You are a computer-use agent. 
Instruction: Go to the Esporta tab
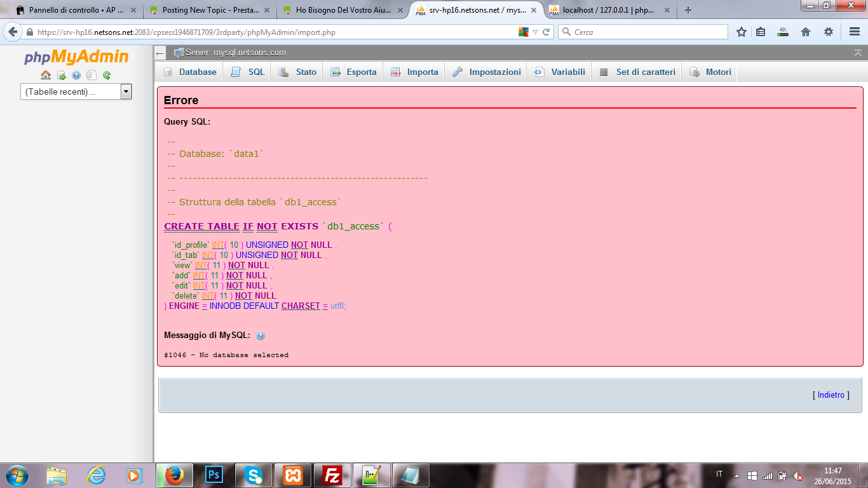click(x=353, y=72)
